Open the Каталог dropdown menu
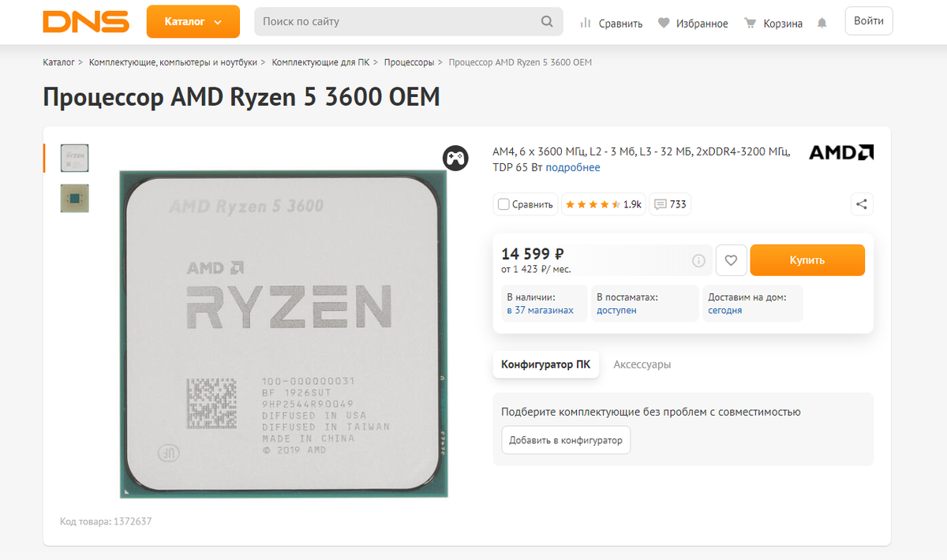Screen dimensions: 947x560 coord(193,21)
